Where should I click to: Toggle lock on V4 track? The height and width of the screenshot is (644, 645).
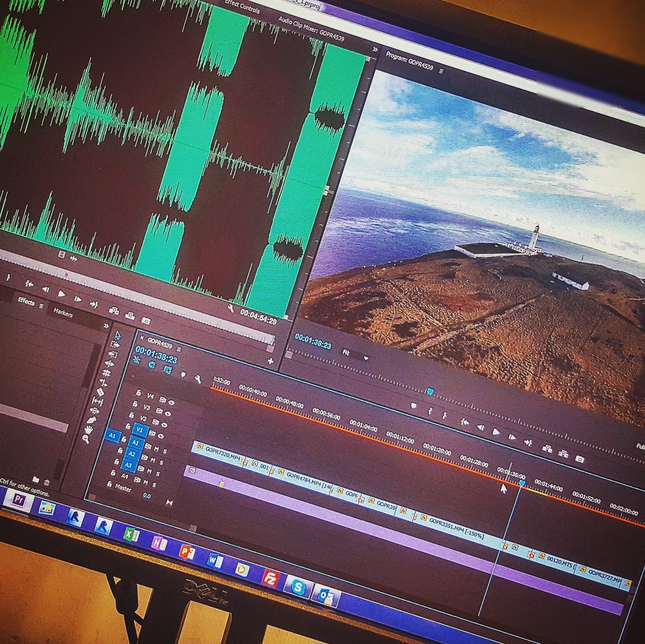tap(139, 393)
